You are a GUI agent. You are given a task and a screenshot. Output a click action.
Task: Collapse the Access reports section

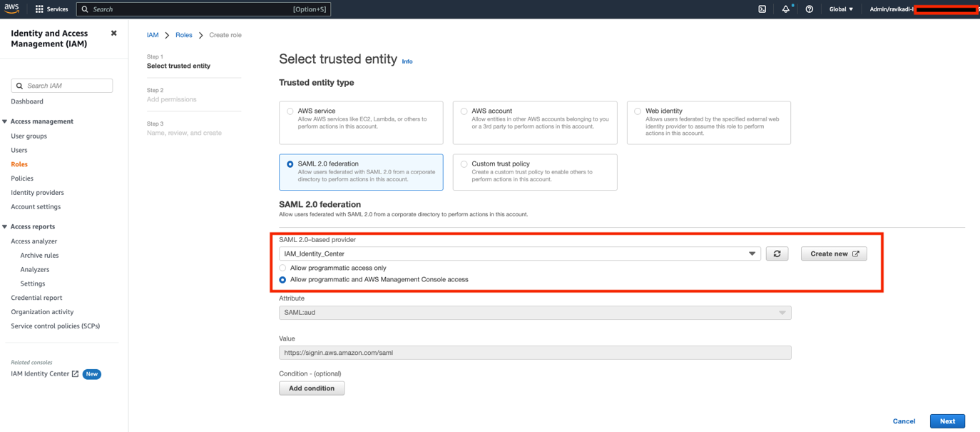tap(5, 226)
